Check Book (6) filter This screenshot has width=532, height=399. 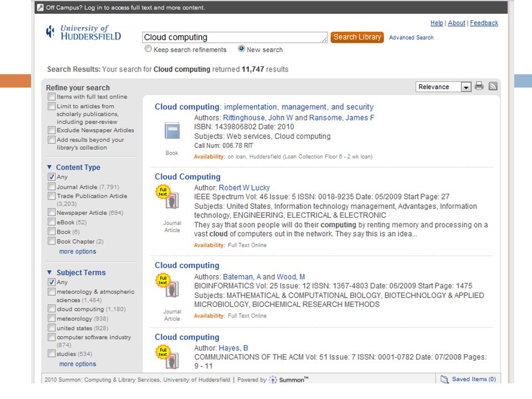pos(51,232)
